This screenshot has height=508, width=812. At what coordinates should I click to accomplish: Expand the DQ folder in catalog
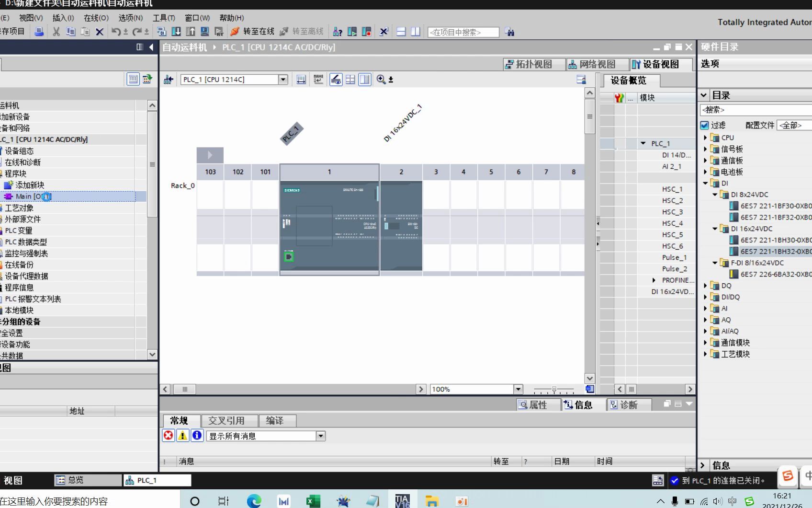[x=705, y=286]
